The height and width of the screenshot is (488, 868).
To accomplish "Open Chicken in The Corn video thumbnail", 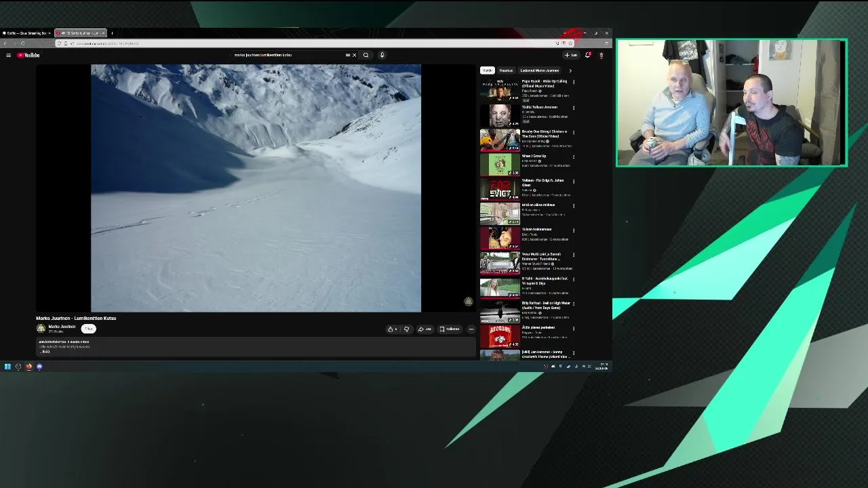I will (x=500, y=140).
